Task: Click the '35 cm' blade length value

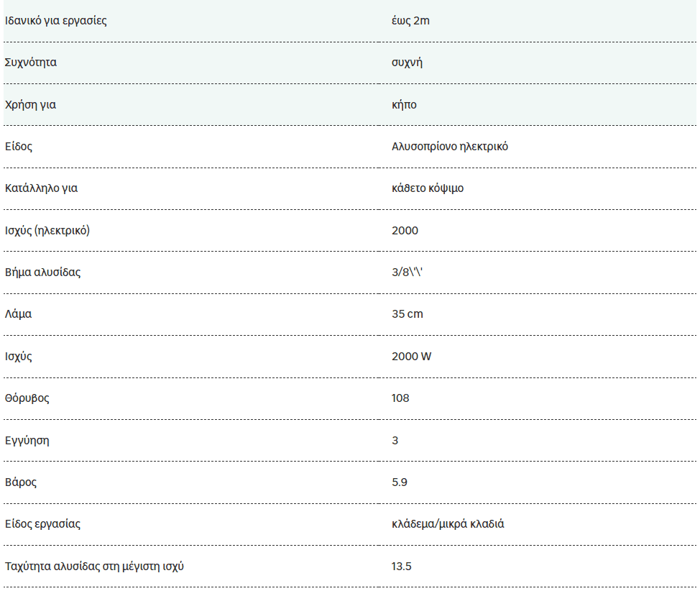Action: coord(407,314)
